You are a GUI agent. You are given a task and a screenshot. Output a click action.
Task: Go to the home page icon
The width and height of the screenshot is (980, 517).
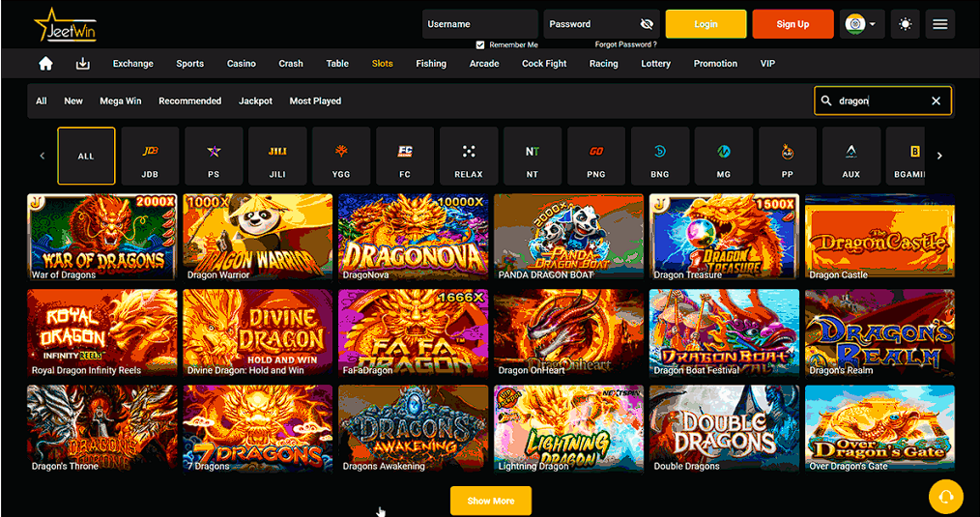pyautogui.click(x=45, y=64)
